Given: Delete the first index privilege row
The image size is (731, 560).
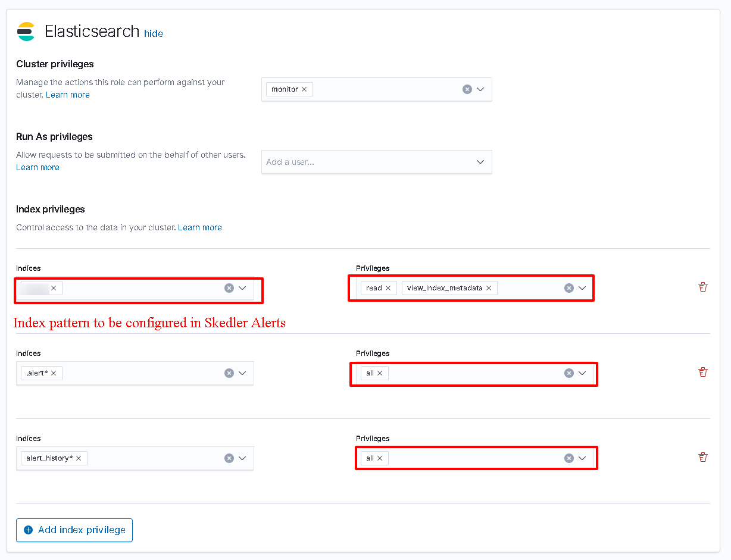Looking at the screenshot, I should pyautogui.click(x=703, y=287).
